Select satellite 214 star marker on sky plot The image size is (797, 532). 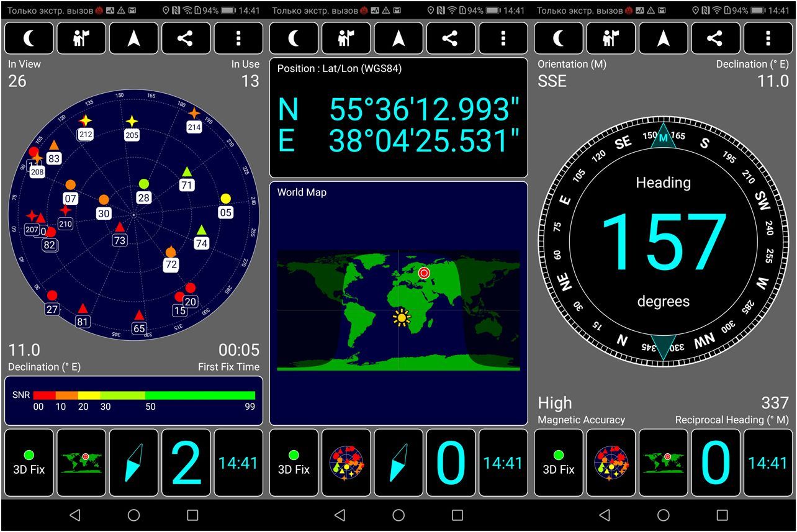[194, 114]
